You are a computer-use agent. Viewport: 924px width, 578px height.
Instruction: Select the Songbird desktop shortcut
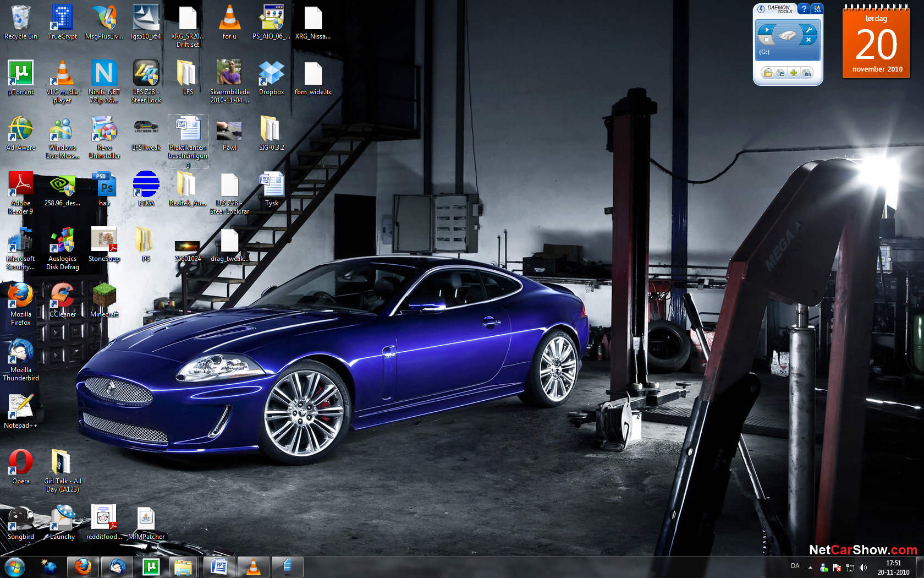coord(21,523)
